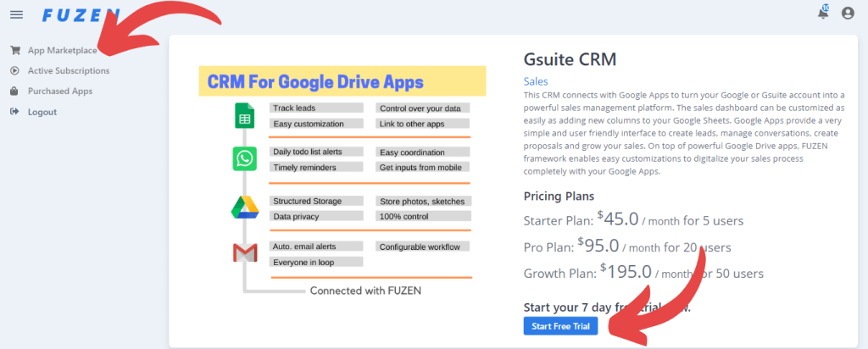The height and width of the screenshot is (349, 868).
Task: Click the App Marketplace cart icon
Action: (15, 50)
